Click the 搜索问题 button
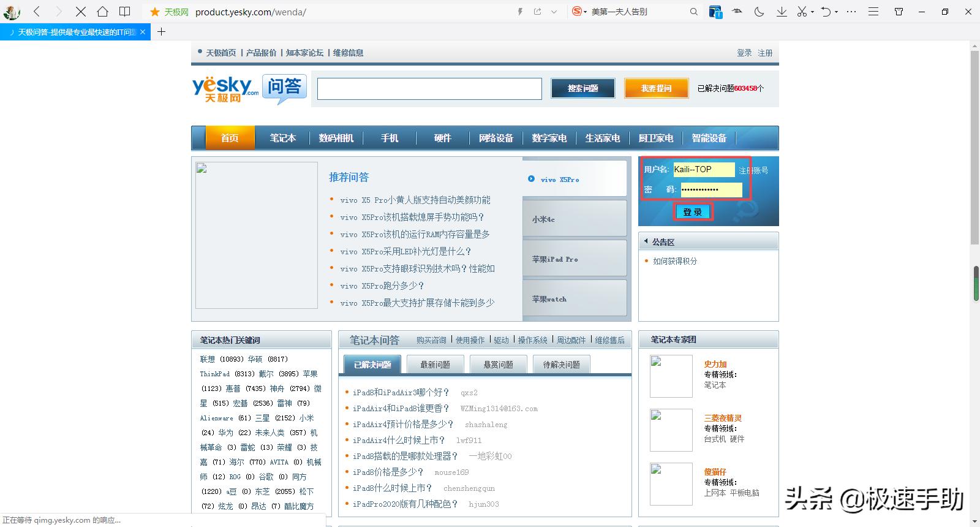Image resolution: width=980 pixels, height=527 pixels. point(582,88)
